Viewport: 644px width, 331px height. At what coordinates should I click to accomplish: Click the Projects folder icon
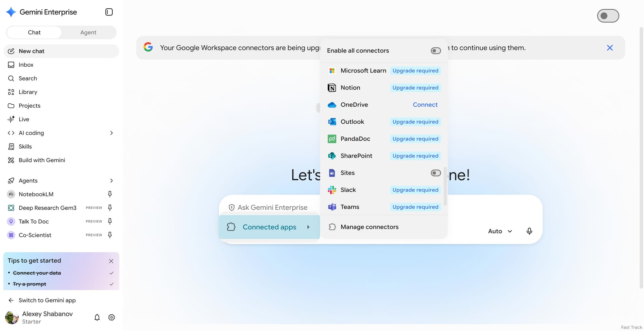tap(11, 106)
